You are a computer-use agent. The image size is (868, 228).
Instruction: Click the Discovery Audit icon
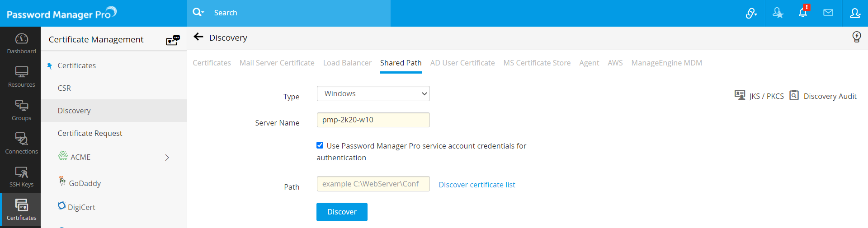coord(794,95)
